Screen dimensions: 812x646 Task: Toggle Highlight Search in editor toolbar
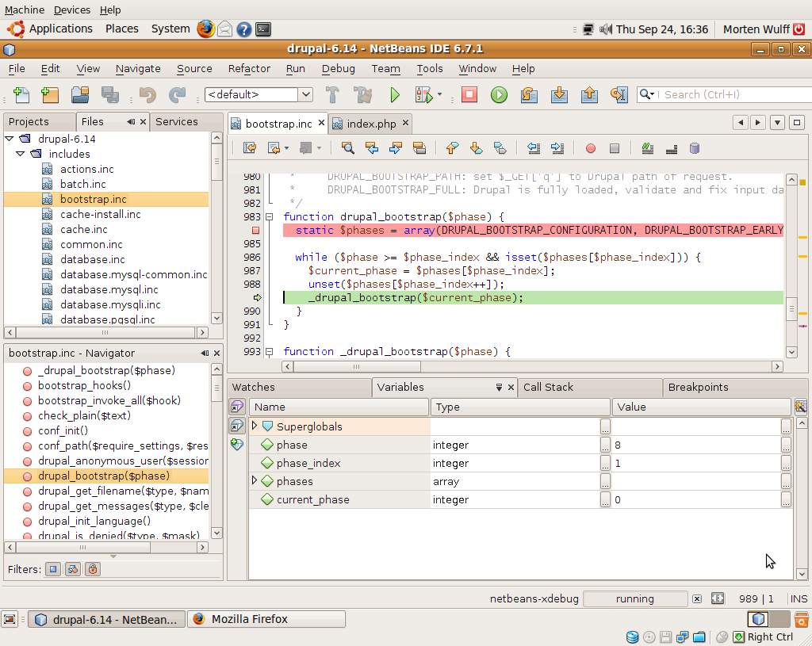(x=419, y=148)
